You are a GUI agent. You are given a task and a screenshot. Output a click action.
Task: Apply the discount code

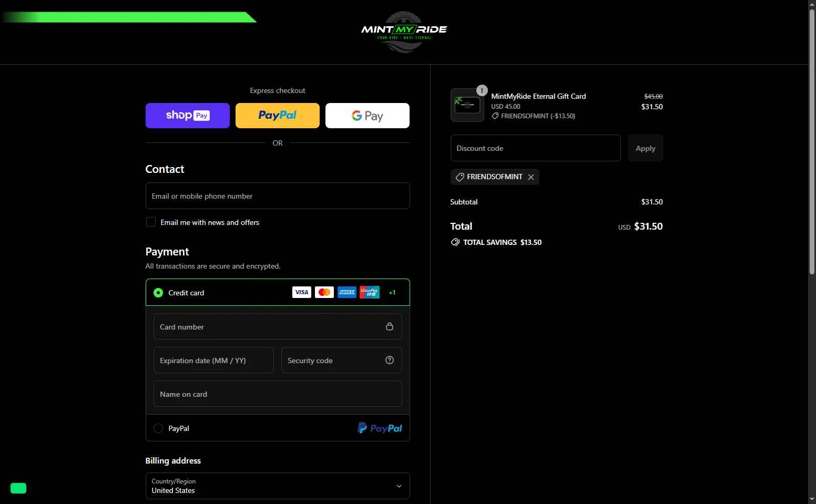click(646, 148)
